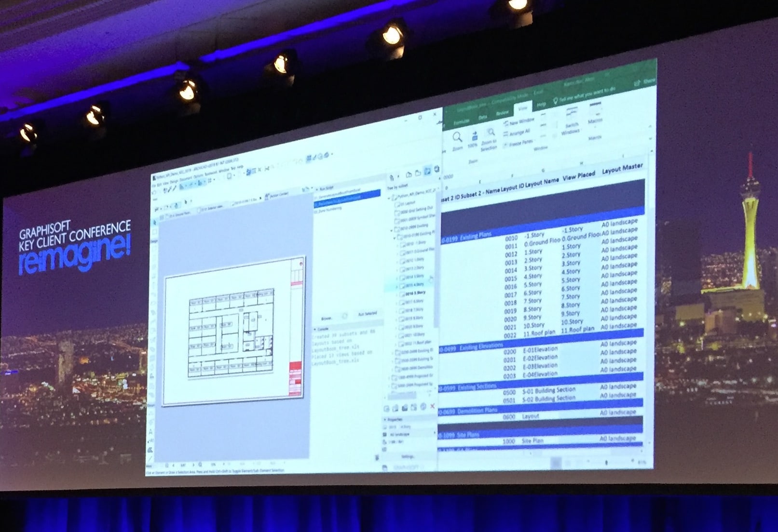
Task: Click the E-04Elevation cell
Action: pyautogui.click(x=540, y=374)
